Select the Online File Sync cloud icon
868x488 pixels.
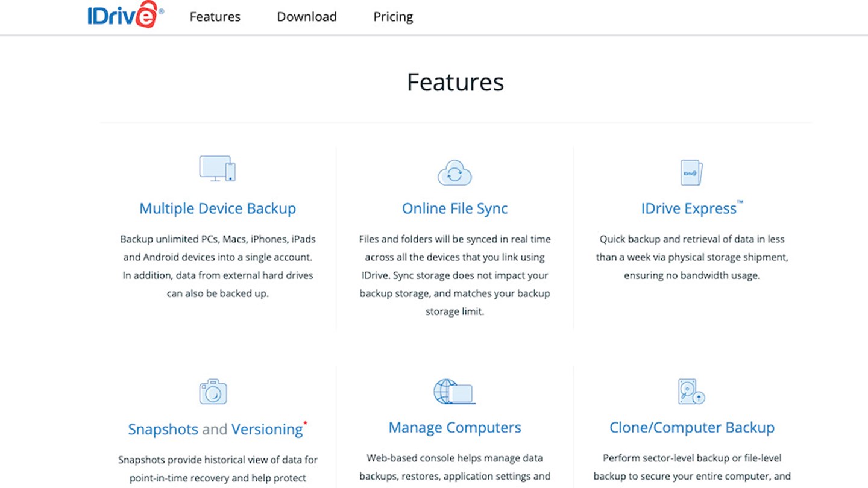[454, 173]
